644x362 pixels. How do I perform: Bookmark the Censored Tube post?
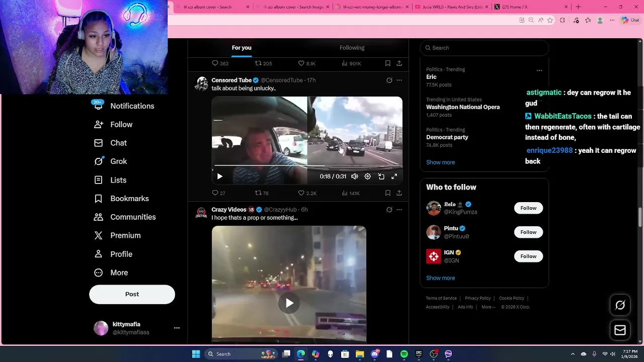(387, 193)
